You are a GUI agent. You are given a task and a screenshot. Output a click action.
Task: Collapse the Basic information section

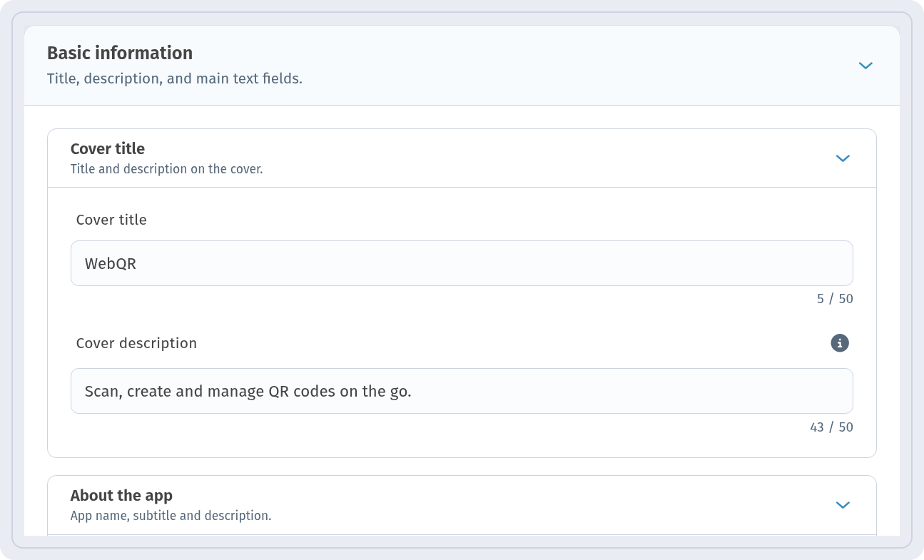(865, 66)
